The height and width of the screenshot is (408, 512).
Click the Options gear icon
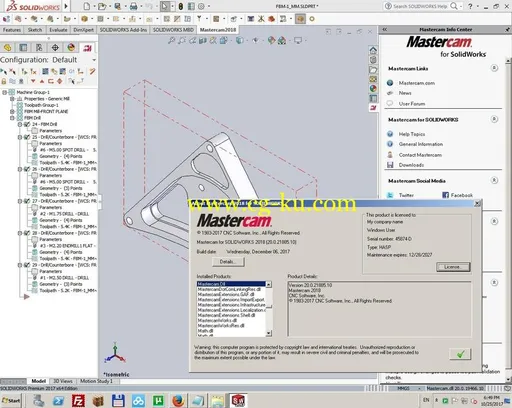[201, 6]
